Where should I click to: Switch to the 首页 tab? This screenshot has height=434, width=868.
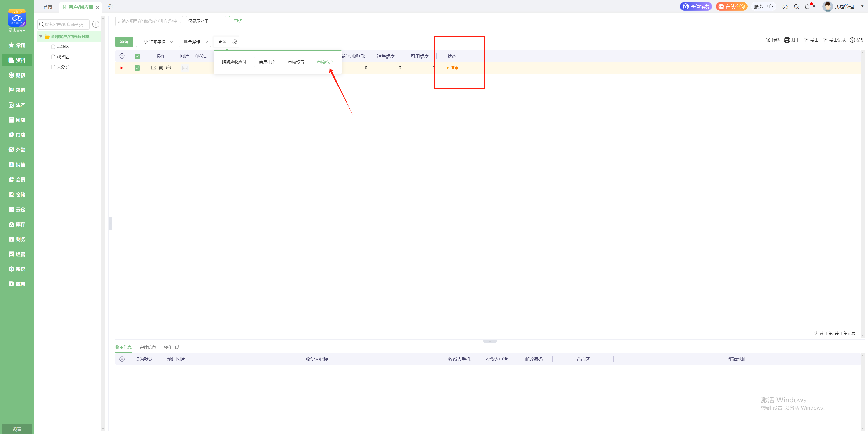48,7
